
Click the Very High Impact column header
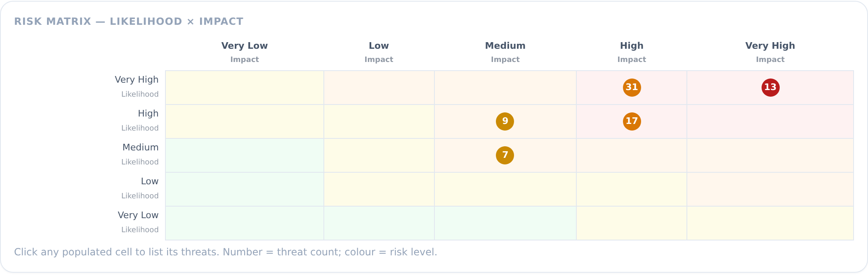pyautogui.click(x=770, y=52)
